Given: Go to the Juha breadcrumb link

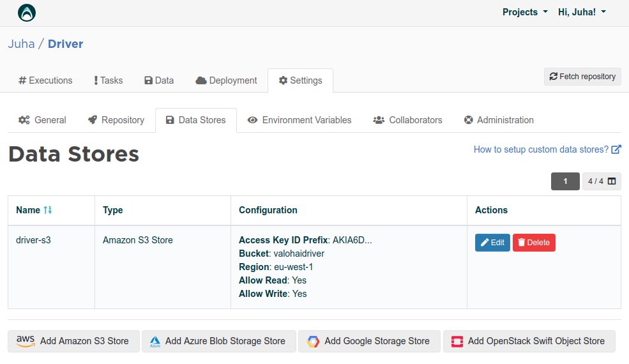Looking at the screenshot, I should coord(21,44).
